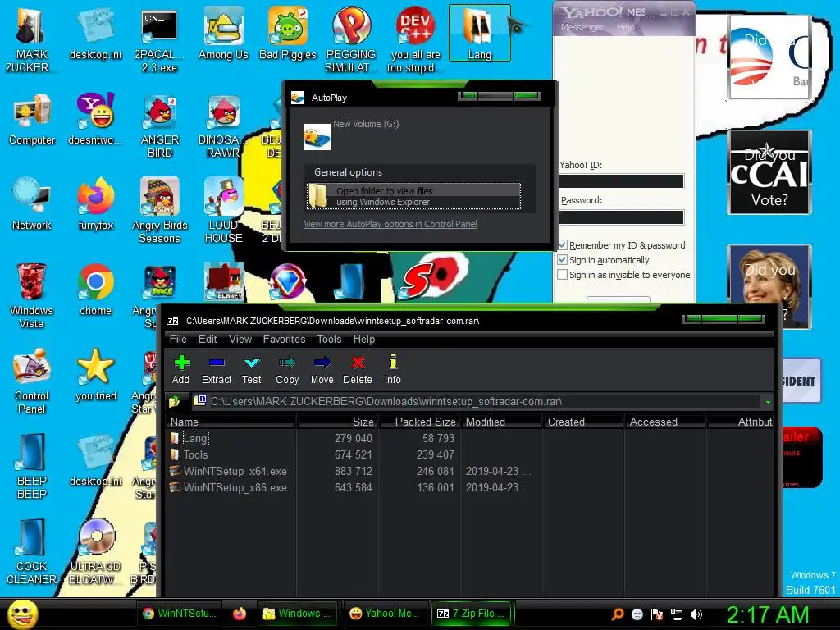
Task: Select the 'you tried' star desktop icon
Action: click(x=95, y=376)
